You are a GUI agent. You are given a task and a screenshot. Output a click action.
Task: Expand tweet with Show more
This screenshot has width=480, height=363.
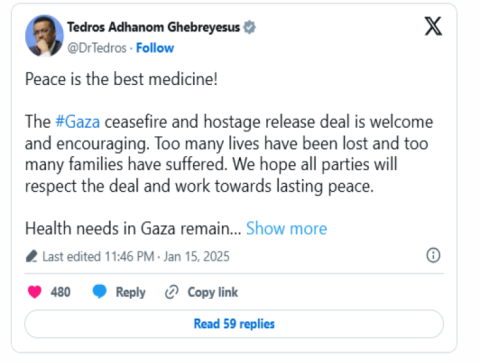(x=286, y=229)
